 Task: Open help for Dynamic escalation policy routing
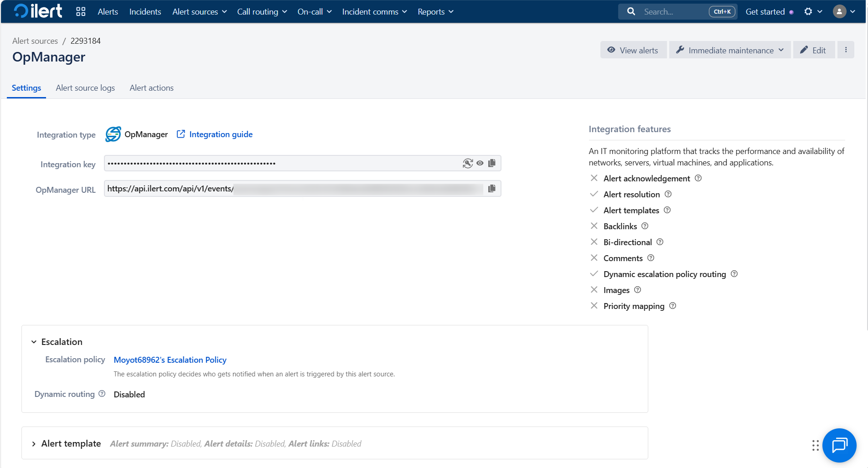pos(734,274)
